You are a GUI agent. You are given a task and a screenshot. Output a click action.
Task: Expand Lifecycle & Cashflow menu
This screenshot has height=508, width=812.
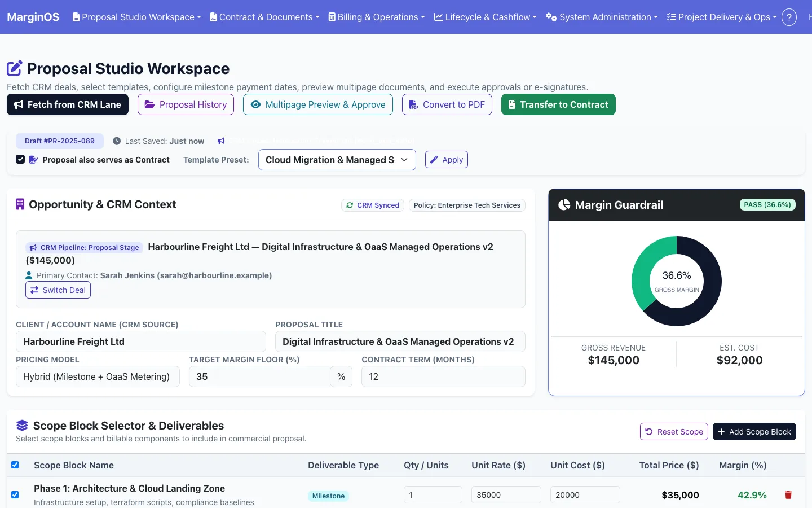coord(486,17)
